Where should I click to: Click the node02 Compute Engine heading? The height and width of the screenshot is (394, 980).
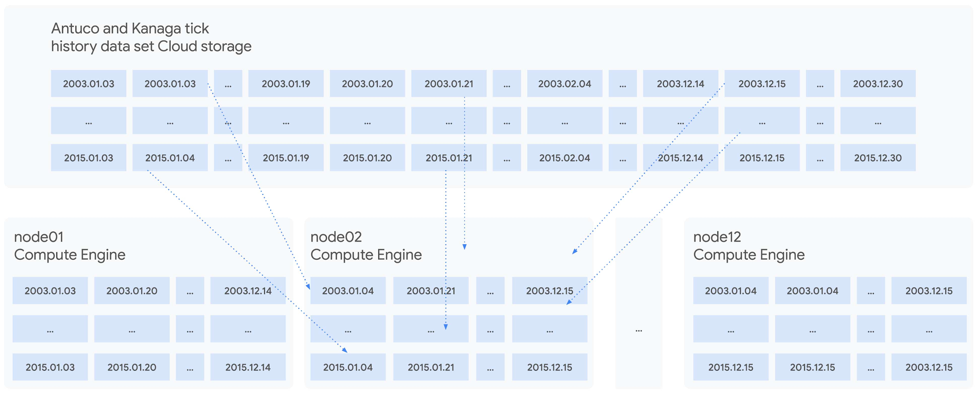tap(366, 246)
